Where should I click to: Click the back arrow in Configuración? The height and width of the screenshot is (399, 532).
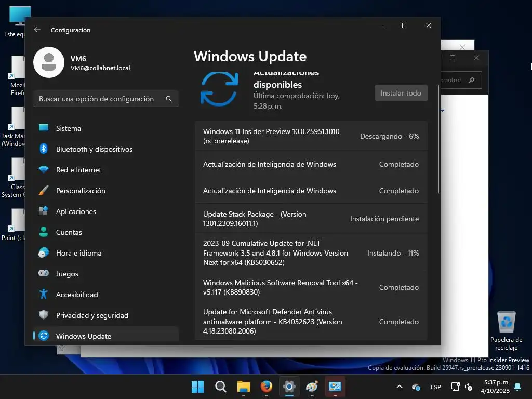37,30
